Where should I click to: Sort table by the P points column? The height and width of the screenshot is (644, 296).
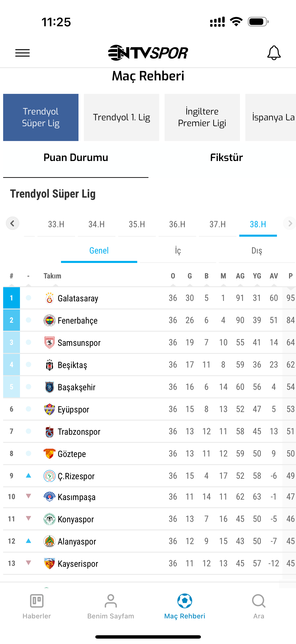pyautogui.click(x=291, y=276)
